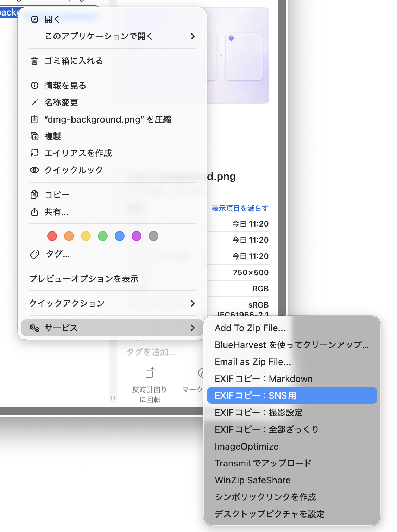Screen dimensions: 397x532
Task: Select Add To Zip File... service
Action: pos(292,328)
